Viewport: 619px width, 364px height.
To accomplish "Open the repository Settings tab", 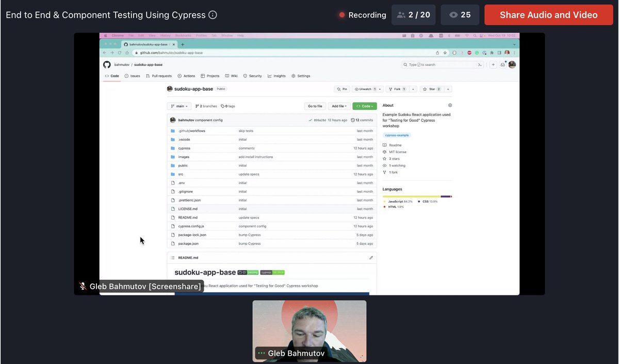I will [x=301, y=76].
